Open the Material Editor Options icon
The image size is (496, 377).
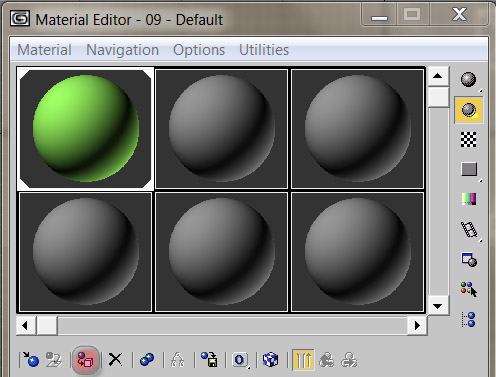pyautogui.click(x=469, y=259)
